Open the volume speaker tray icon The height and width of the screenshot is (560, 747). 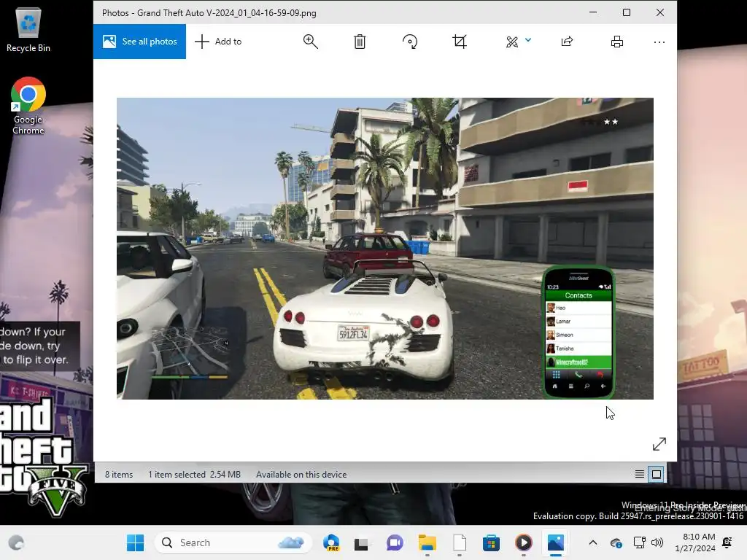(657, 542)
